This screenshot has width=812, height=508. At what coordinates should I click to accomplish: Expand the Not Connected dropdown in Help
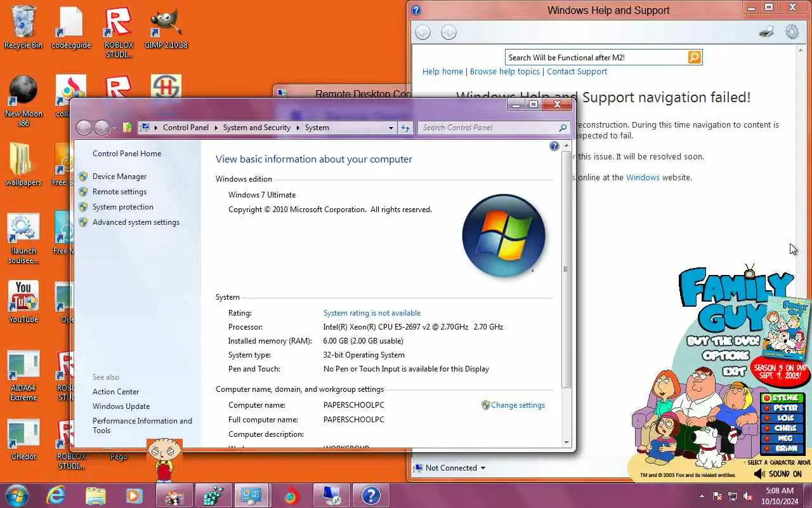click(x=483, y=468)
